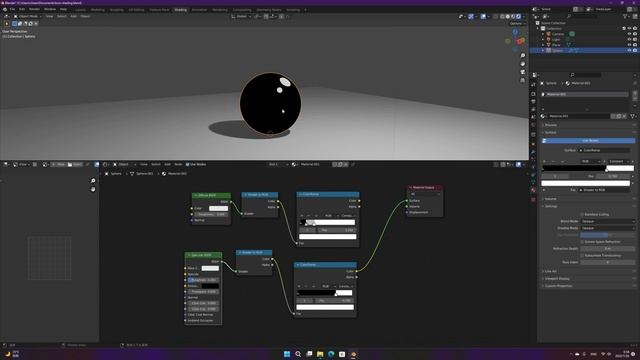Expand the Custom Properties panel
Image resolution: width=640 pixels, height=360 pixels.
(x=558, y=286)
